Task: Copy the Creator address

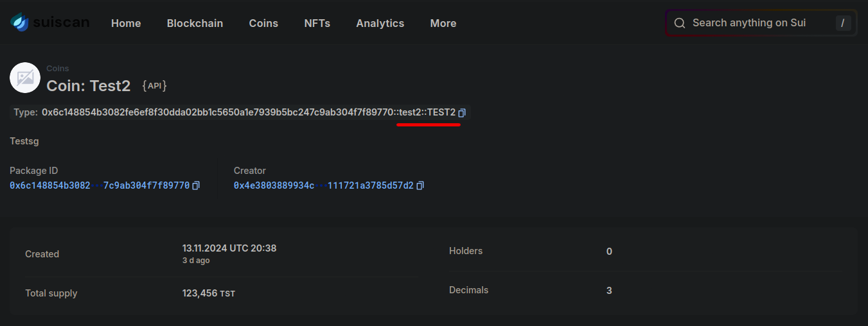Action: [420, 185]
